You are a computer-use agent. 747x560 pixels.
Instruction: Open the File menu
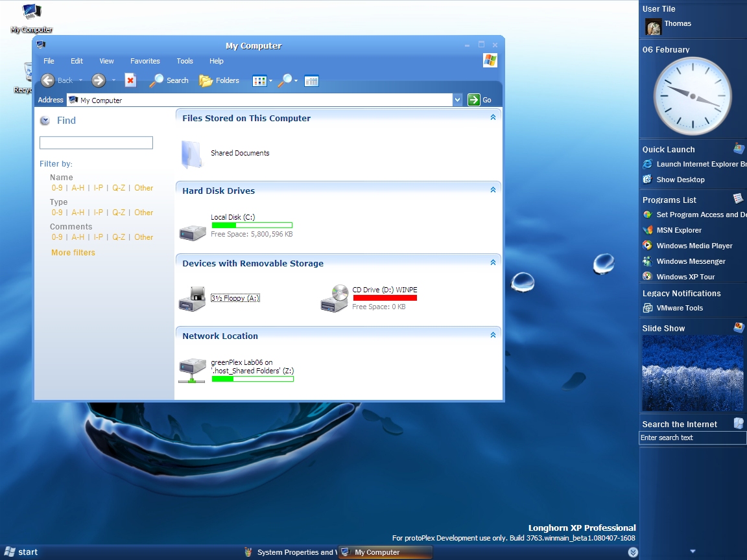click(x=49, y=61)
